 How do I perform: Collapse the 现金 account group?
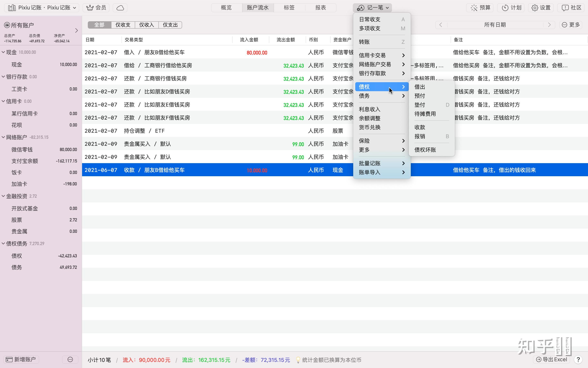[3, 52]
